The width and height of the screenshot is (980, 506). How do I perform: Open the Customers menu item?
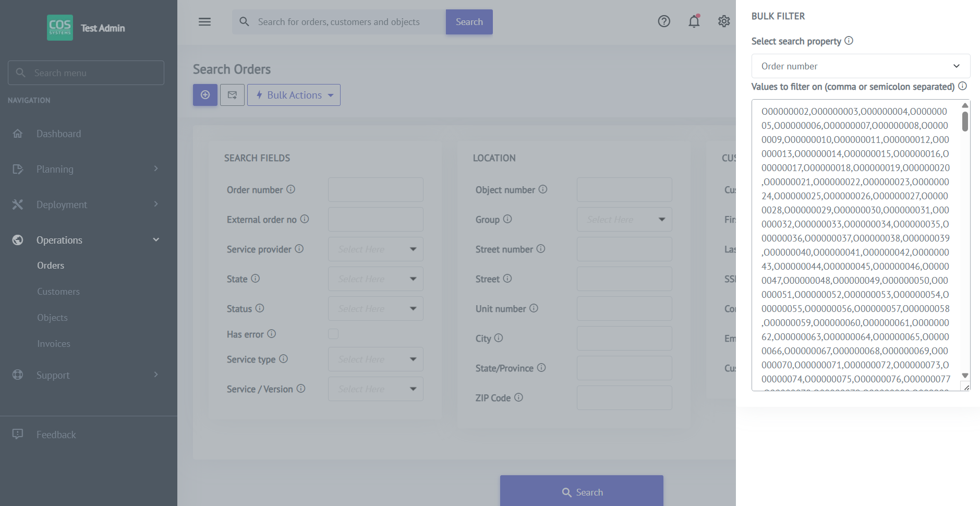[x=58, y=292]
